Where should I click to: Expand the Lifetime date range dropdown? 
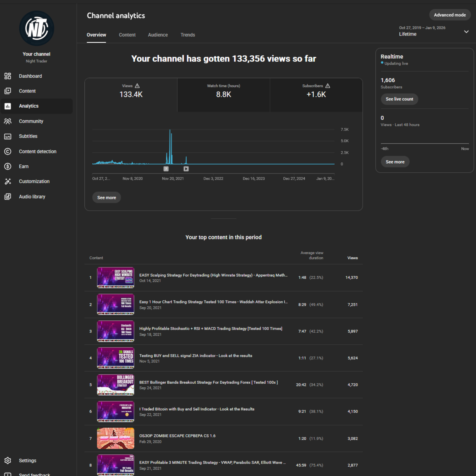tap(466, 32)
